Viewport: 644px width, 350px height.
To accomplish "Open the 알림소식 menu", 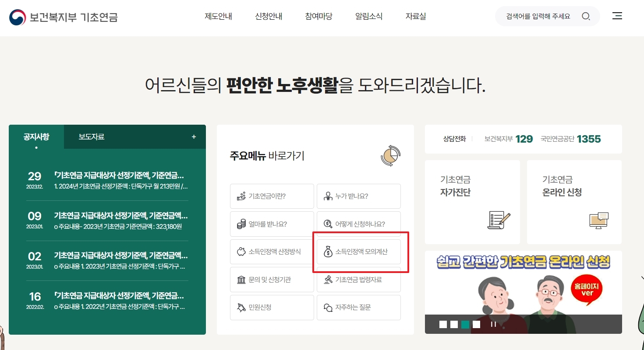I will (369, 17).
